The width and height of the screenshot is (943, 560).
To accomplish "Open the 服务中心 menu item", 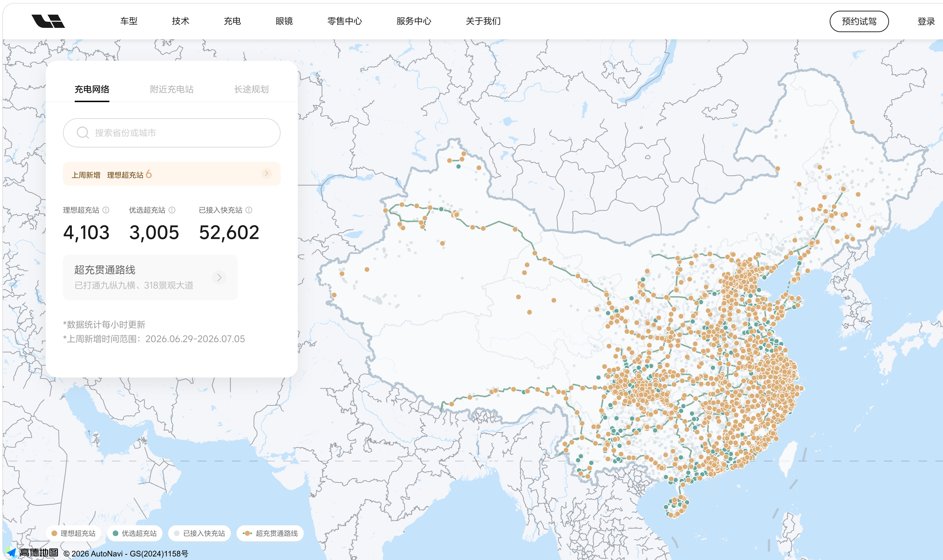I will [414, 21].
